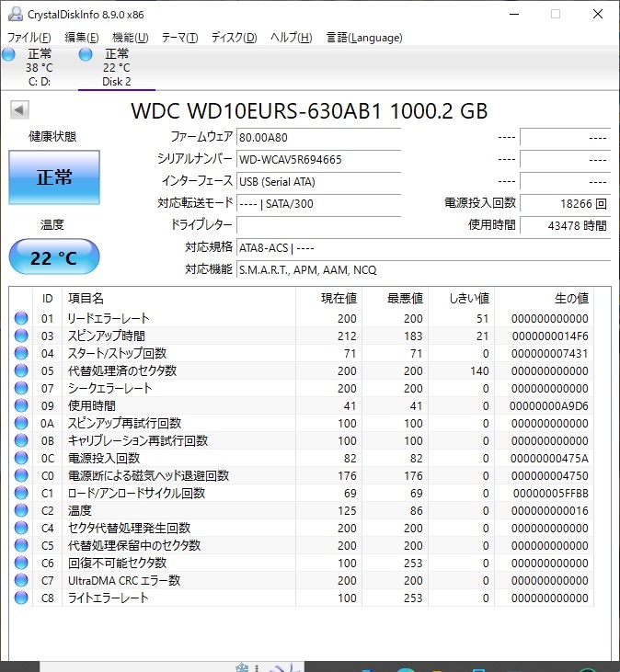Screen dimensions: 620x672
Task: Click the status orb for ID 05 代替処理済のセクタ数
Action: coord(21,370)
